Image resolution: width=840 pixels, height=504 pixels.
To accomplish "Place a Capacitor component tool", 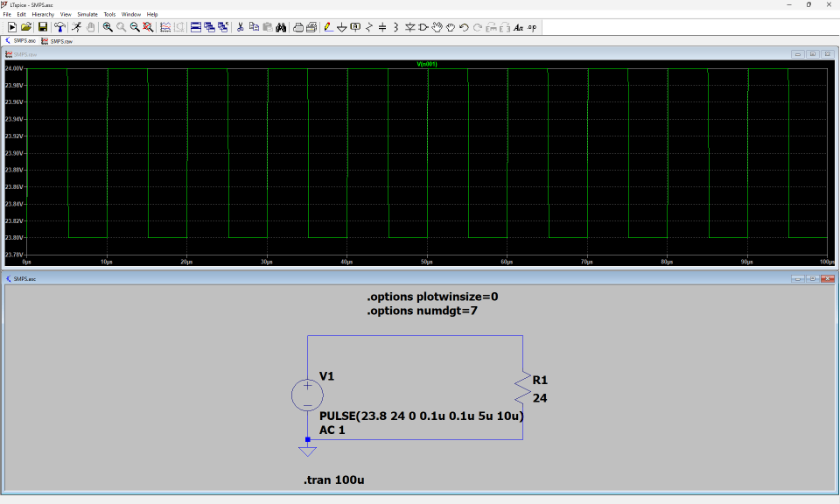I will tap(382, 27).
